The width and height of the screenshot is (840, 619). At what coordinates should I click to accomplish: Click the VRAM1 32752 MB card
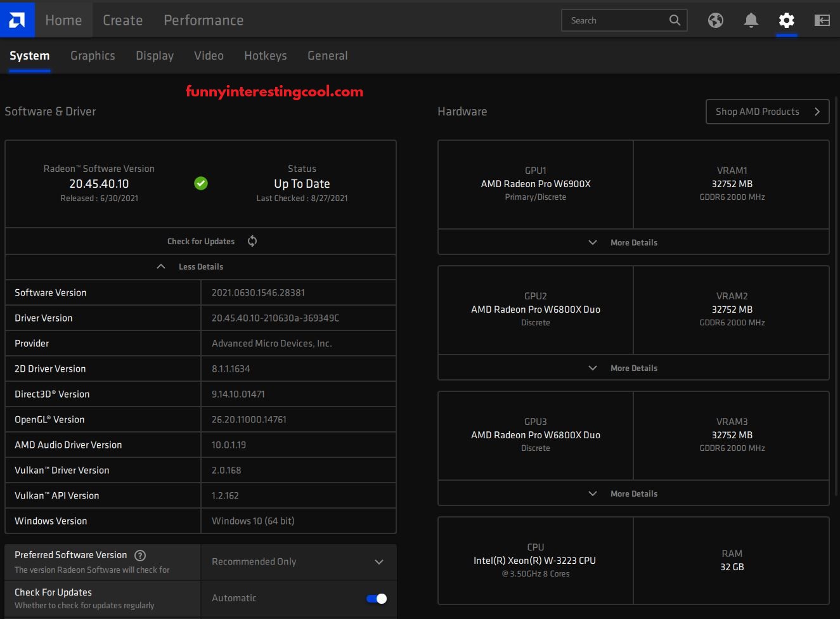732,184
